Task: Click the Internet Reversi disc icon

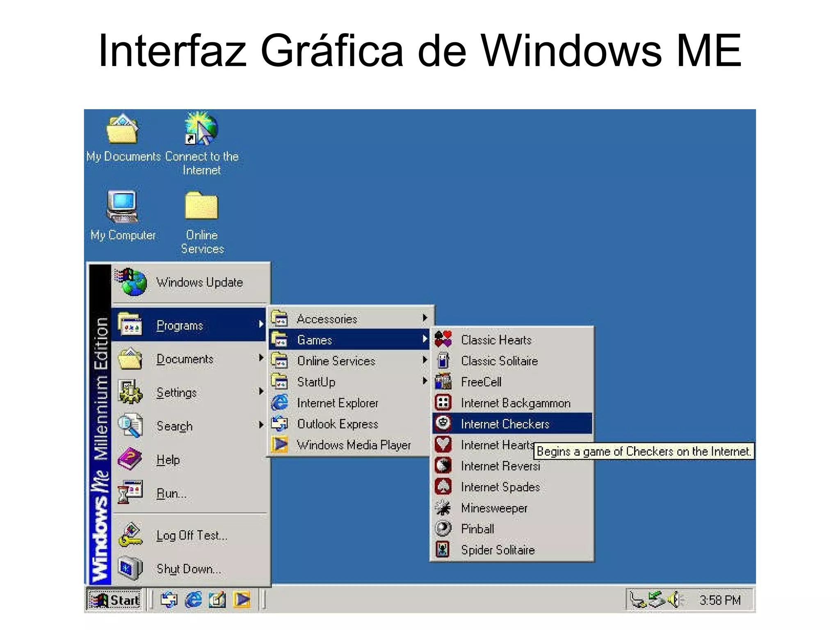Action: (x=443, y=466)
